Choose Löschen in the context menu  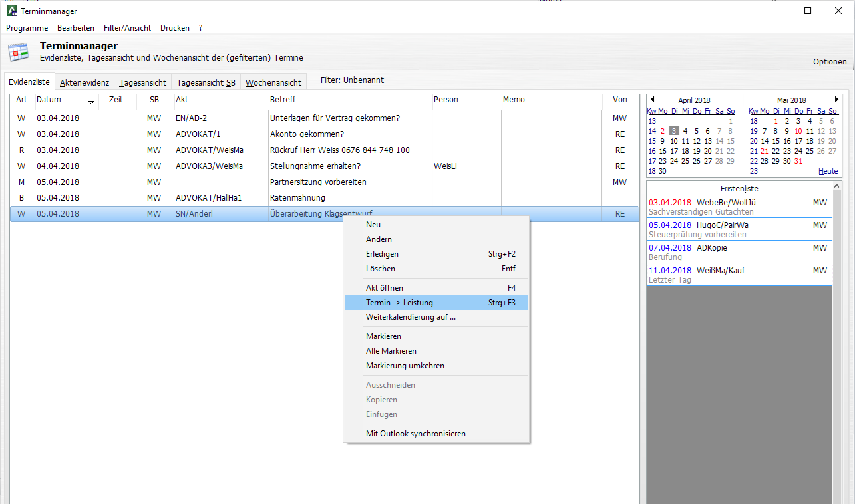click(436, 269)
